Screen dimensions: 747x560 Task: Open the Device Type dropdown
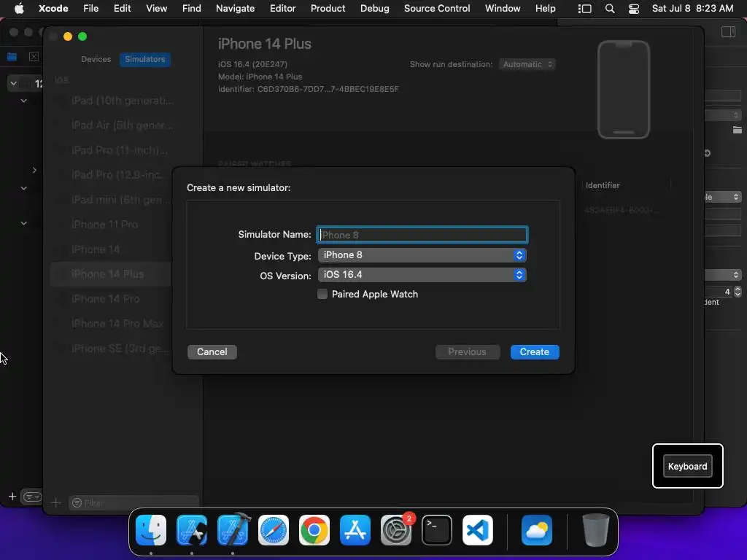click(x=422, y=255)
